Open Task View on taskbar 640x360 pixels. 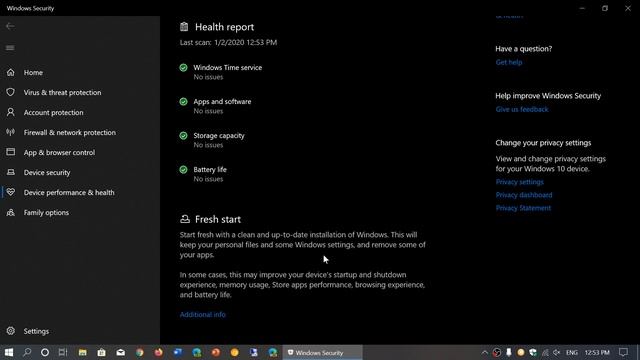point(63,352)
